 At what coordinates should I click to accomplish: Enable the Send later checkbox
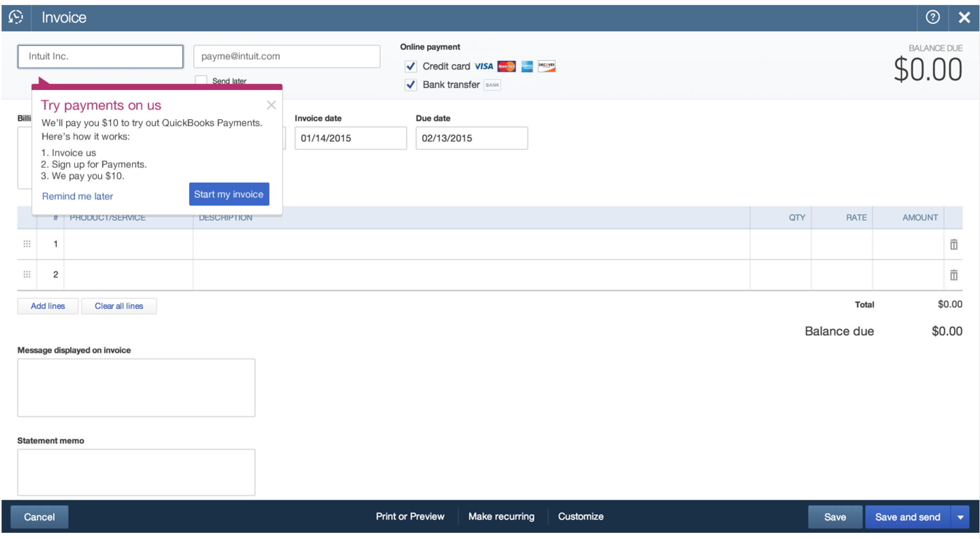pyautogui.click(x=201, y=80)
